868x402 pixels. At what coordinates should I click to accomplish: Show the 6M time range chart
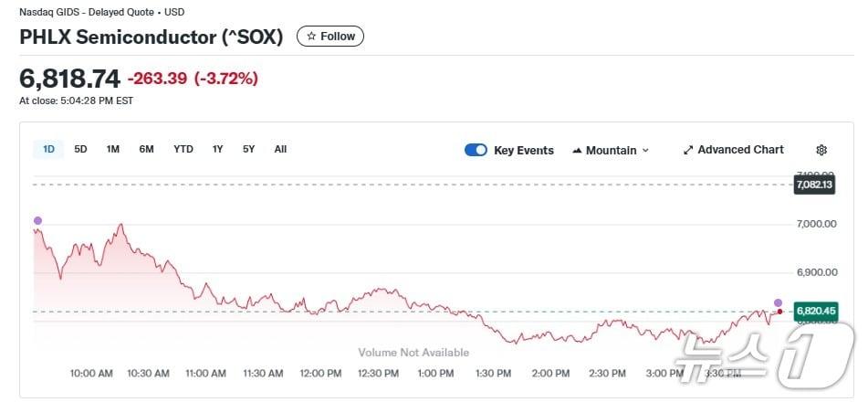click(146, 149)
